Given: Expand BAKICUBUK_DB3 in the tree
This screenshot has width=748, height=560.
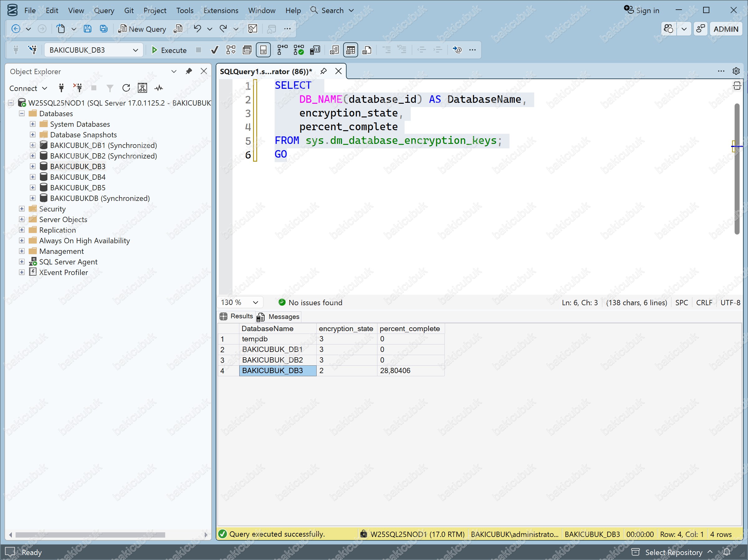Looking at the screenshot, I should coord(32,166).
